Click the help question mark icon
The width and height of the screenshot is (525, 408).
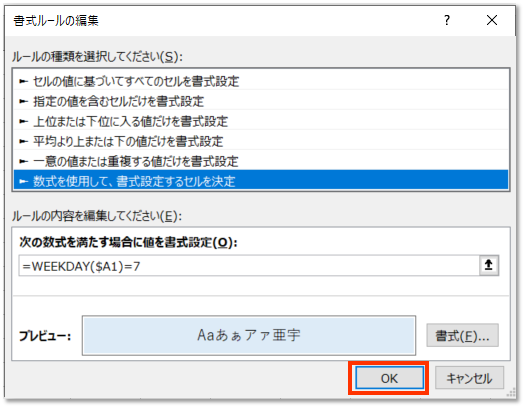[447, 20]
